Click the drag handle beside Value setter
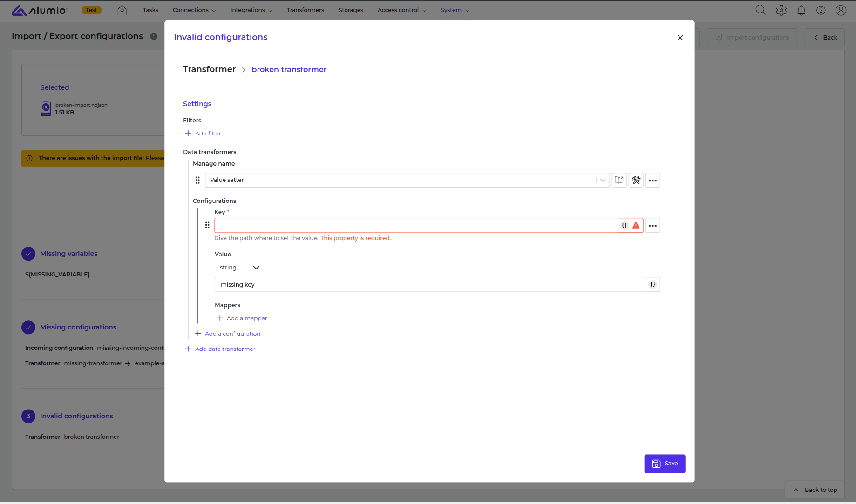 click(197, 180)
